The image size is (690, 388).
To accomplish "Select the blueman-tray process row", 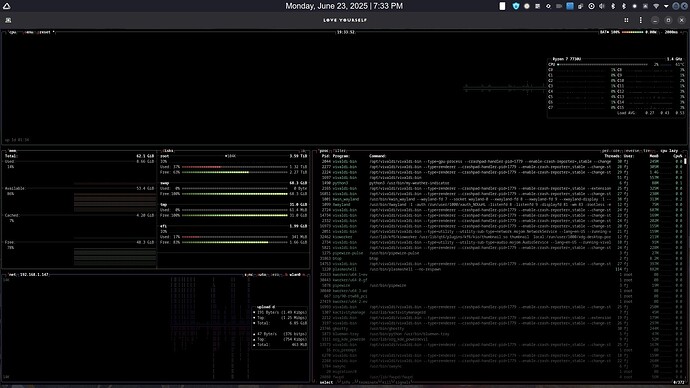I will click(502, 334).
